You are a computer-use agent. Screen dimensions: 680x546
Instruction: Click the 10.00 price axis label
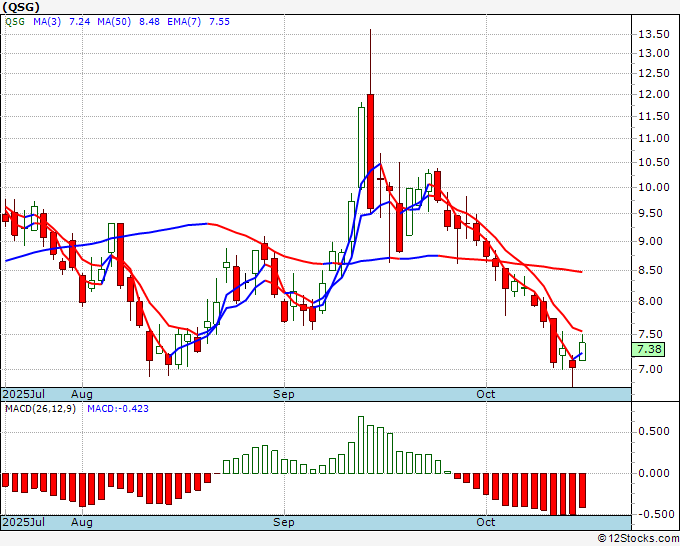tap(654, 187)
